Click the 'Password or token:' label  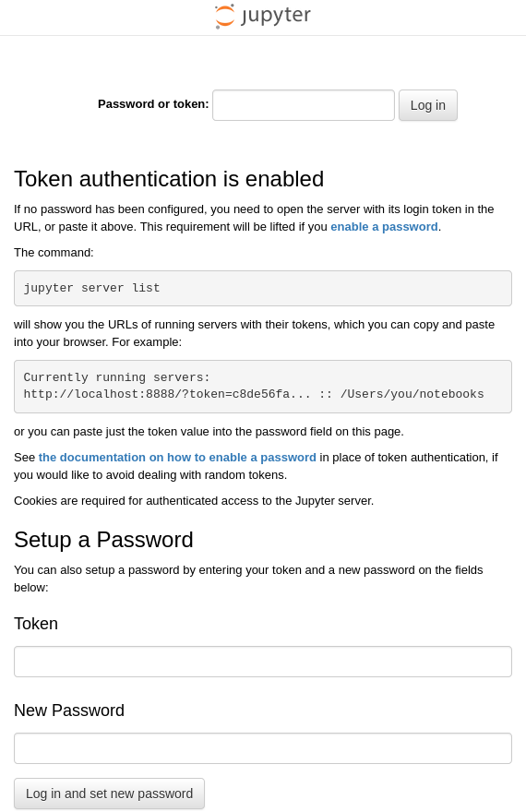click(x=153, y=104)
